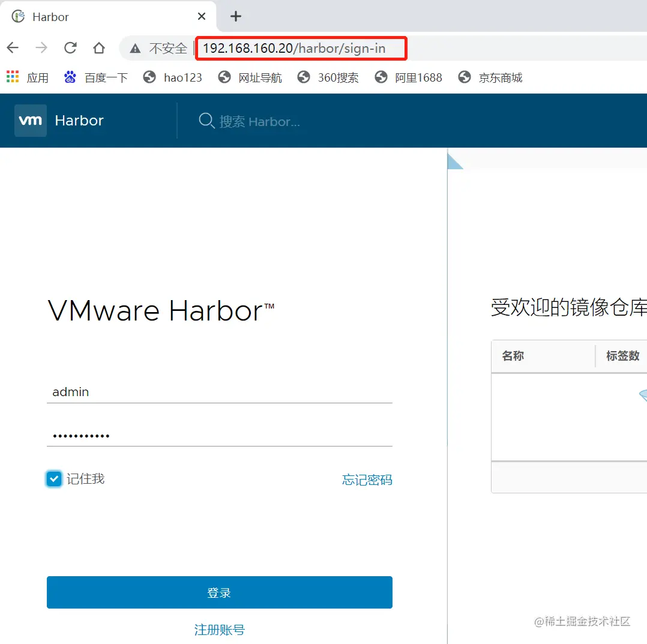This screenshot has height=644, width=647.
Task: Click the 标签数 column header
Action: (622, 356)
